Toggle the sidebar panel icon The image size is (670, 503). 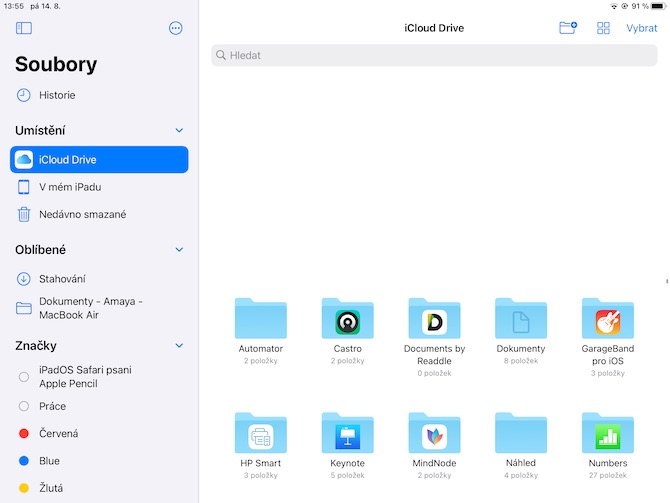point(24,28)
